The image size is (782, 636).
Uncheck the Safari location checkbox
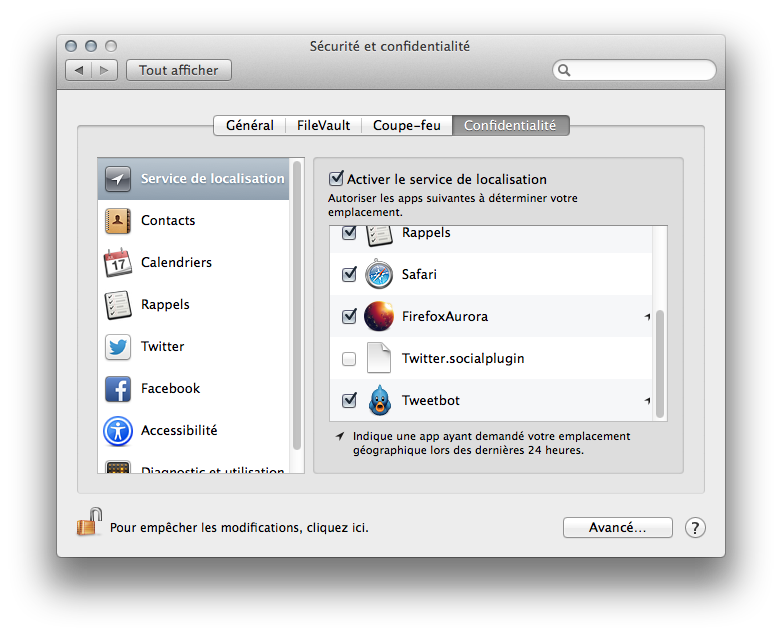[349, 274]
